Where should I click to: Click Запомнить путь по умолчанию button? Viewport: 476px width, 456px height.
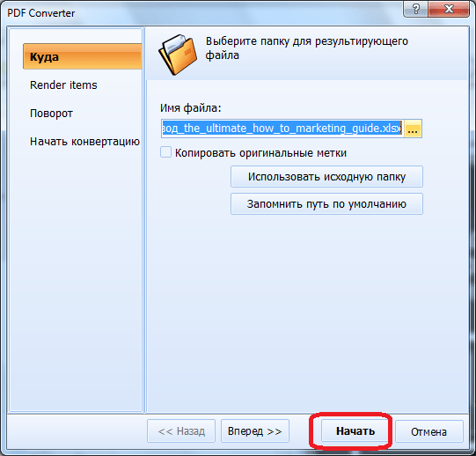click(326, 204)
